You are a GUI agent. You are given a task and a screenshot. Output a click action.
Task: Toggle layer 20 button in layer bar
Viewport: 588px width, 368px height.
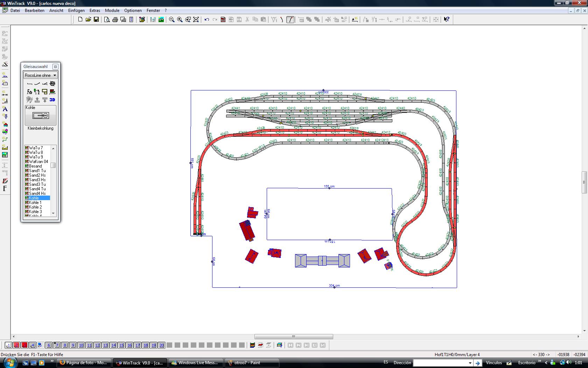coord(161,345)
